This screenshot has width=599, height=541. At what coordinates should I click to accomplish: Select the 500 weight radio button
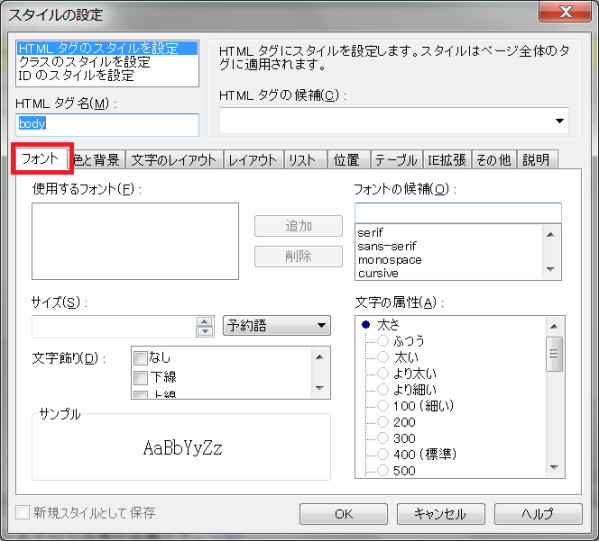[383, 470]
